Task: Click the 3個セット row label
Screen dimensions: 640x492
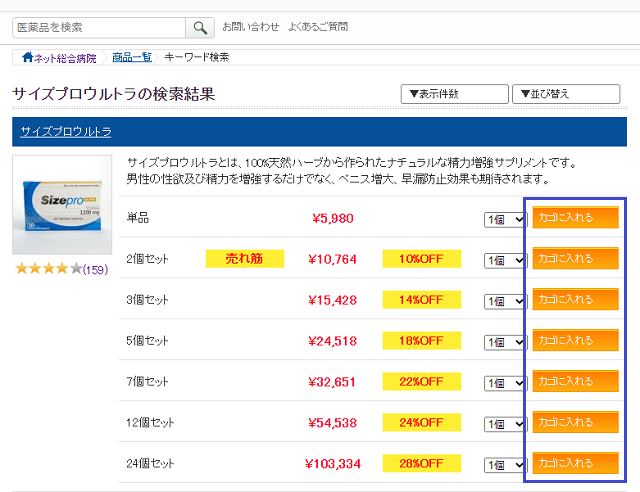Action: pyautogui.click(x=147, y=300)
